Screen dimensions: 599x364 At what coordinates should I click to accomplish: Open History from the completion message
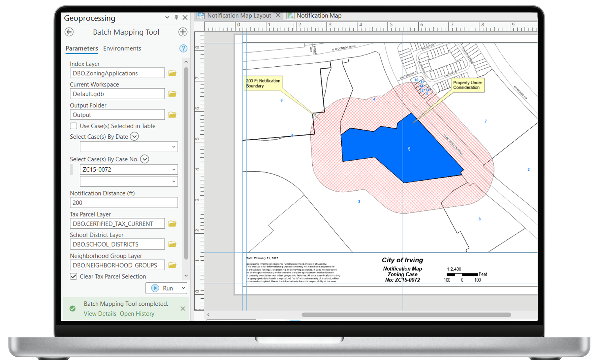(137, 313)
